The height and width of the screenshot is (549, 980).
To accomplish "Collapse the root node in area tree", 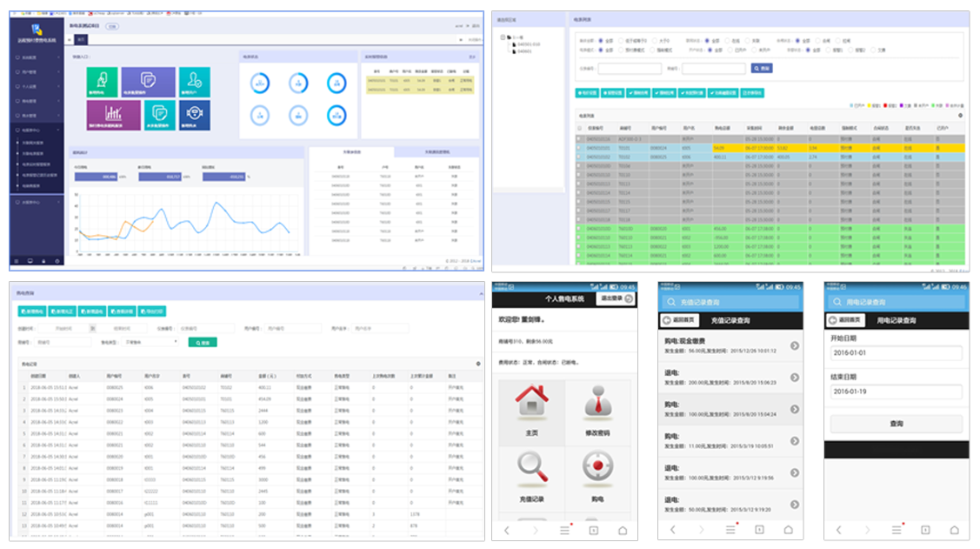I will [503, 37].
